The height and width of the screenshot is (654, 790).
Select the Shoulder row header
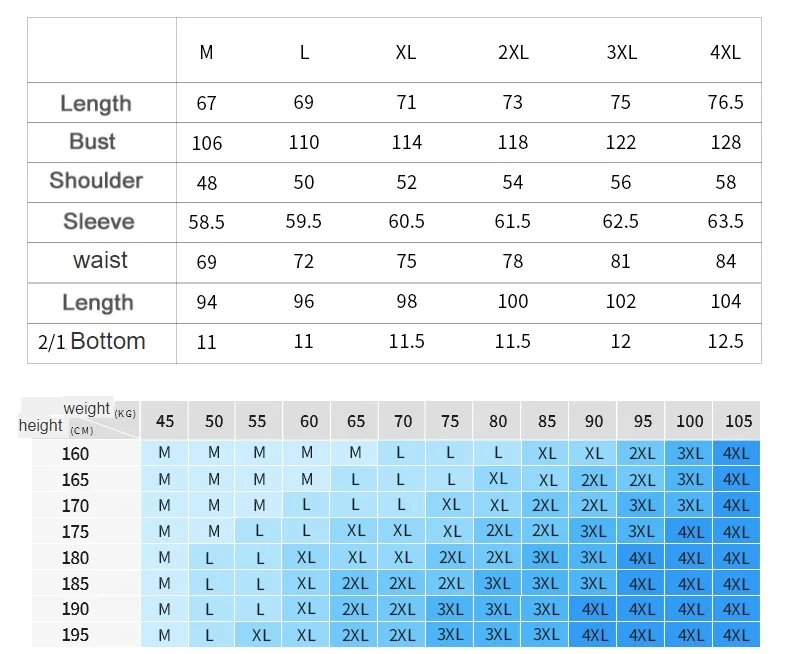(96, 181)
